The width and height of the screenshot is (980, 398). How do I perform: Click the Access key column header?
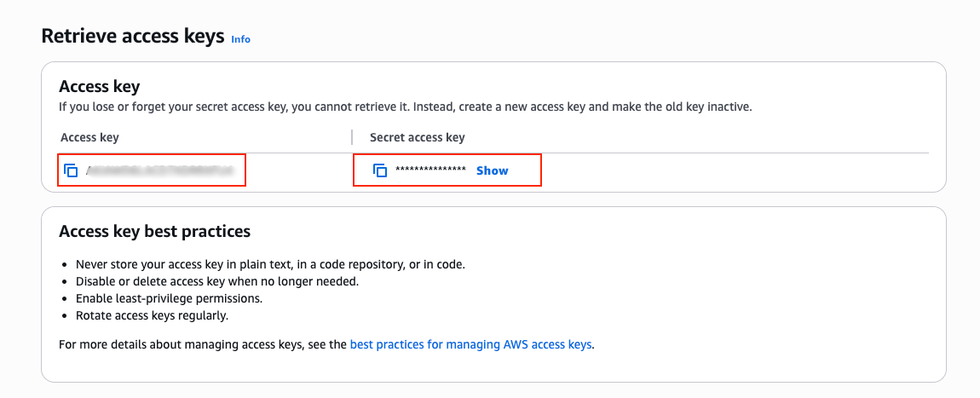(89, 137)
